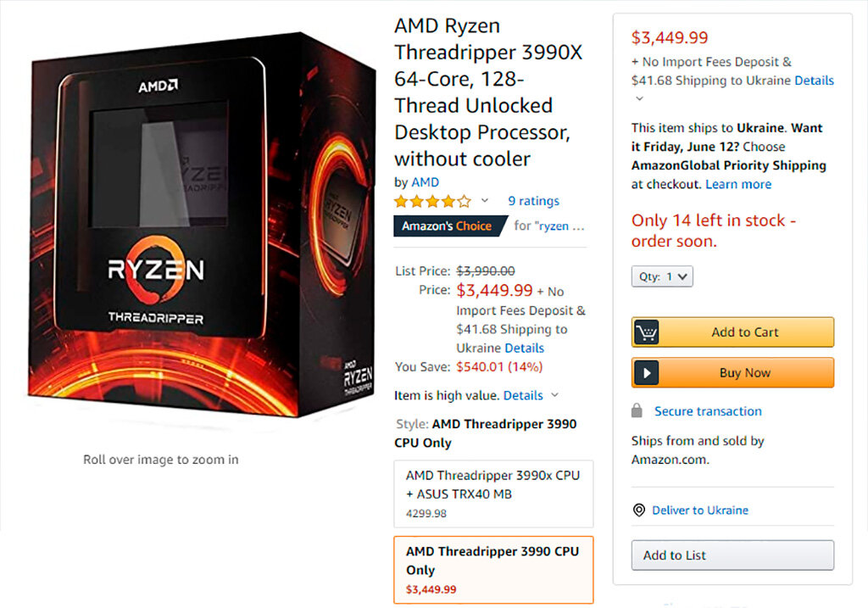
Task: Click the cart icon on Add to Cart button
Action: 648,332
